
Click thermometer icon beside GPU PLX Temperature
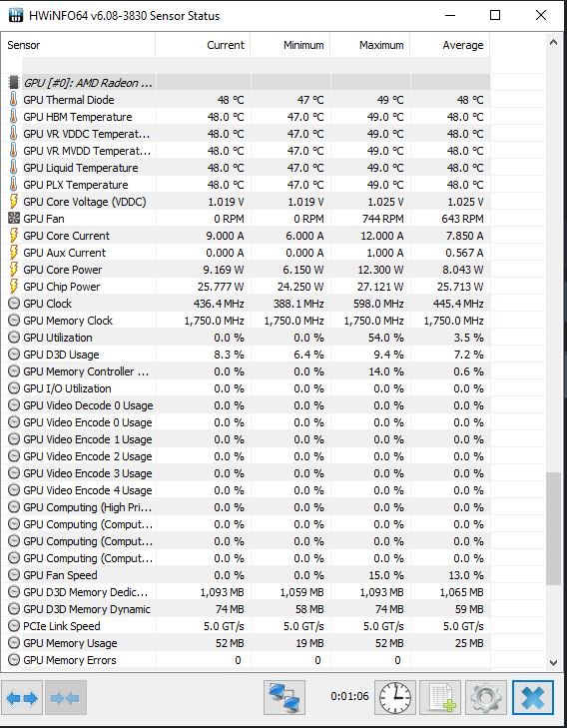coord(14,185)
